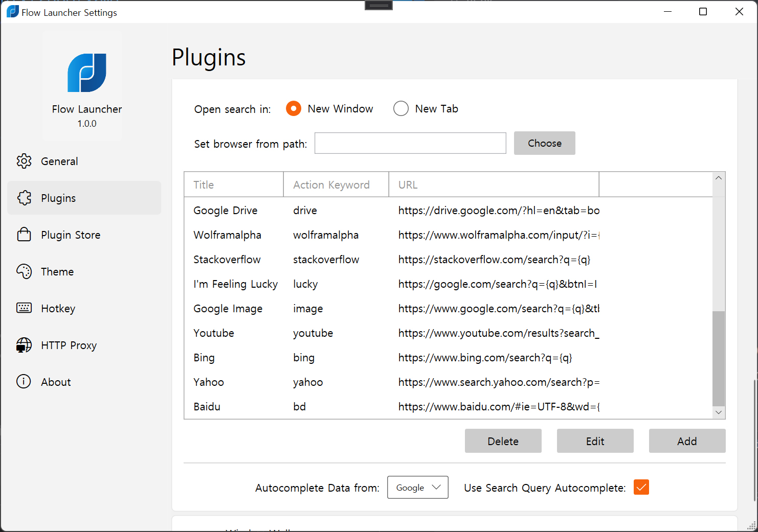This screenshot has height=532, width=758.
Task: Click the Choose browser path button
Action: coord(545,143)
